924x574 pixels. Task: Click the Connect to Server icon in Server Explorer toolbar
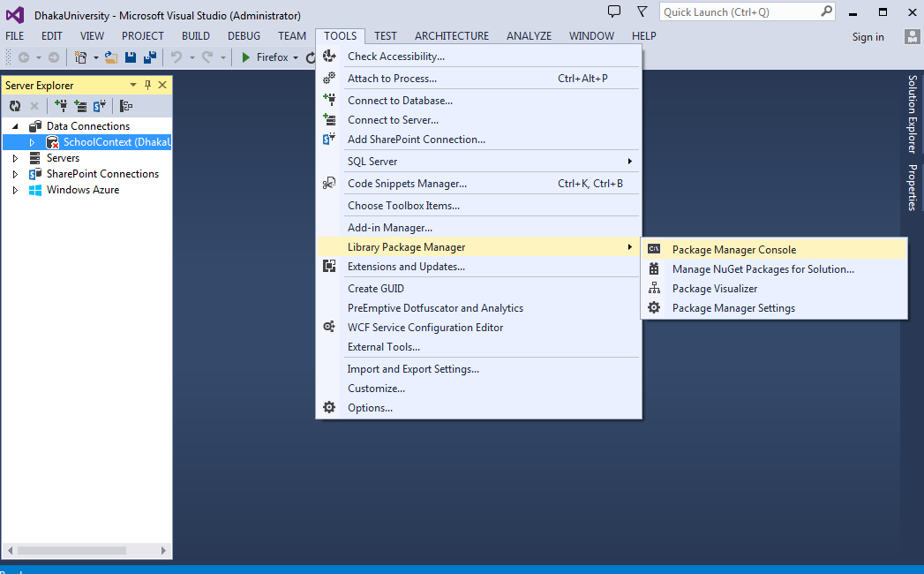(x=80, y=106)
